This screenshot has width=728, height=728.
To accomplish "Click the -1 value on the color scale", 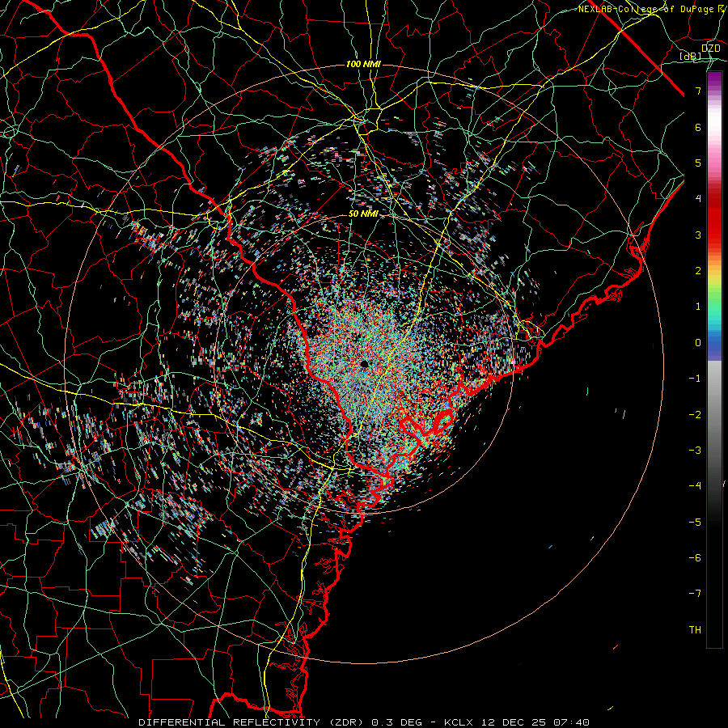I will point(695,379).
